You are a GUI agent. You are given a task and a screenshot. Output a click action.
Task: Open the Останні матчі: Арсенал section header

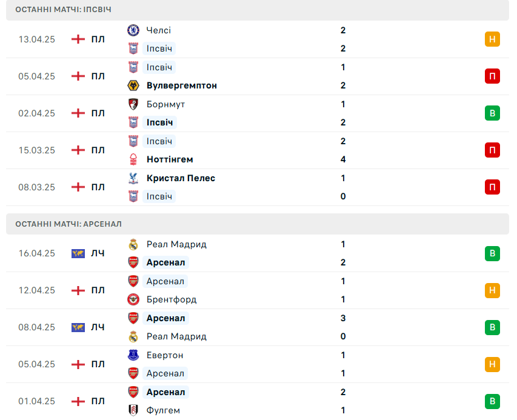[x=258, y=224]
